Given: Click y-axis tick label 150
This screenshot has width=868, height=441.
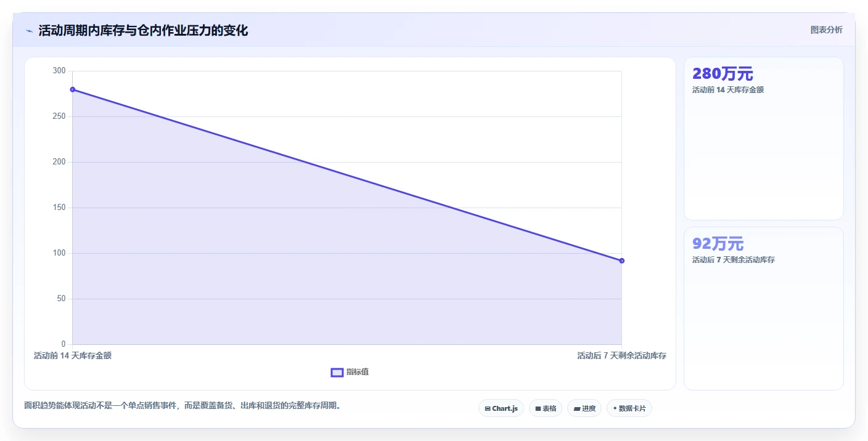Looking at the screenshot, I should point(59,208).
